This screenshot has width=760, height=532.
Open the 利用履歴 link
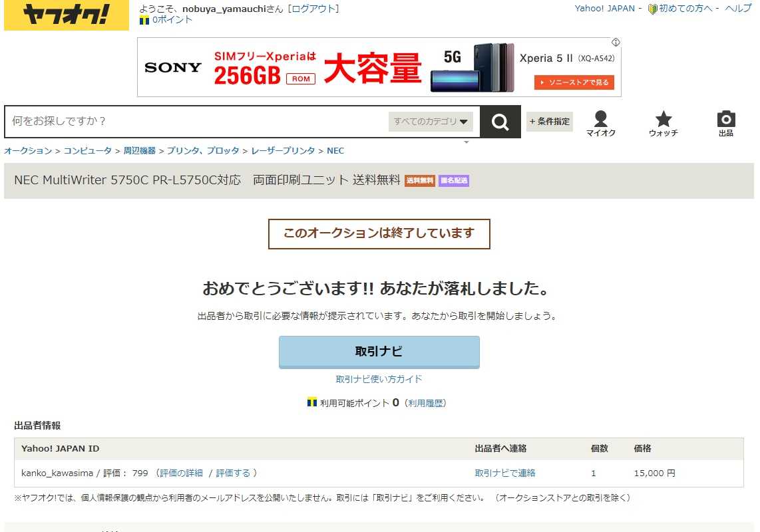click(425, 403)
